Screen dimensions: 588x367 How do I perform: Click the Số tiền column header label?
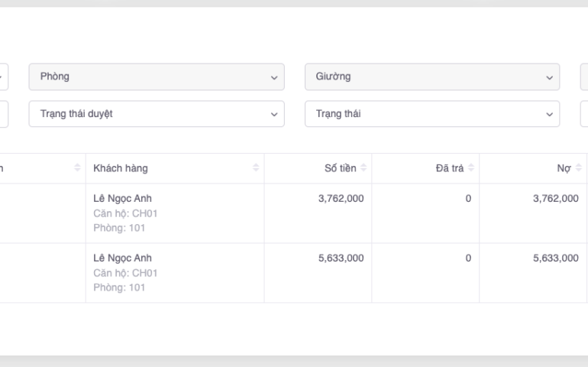point(340,168)
